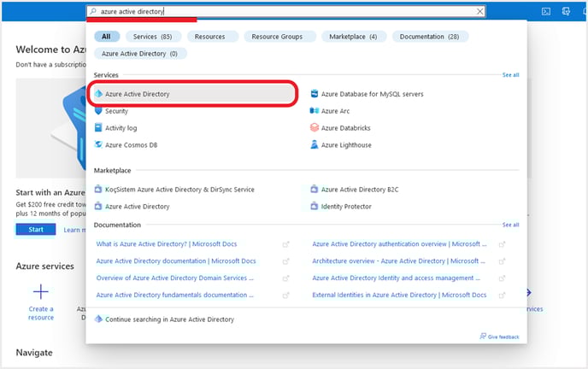The width and height of the screenshot is (588, 369).
Task: Open Azure Database for MySQL servers
Action: point(372,94)
